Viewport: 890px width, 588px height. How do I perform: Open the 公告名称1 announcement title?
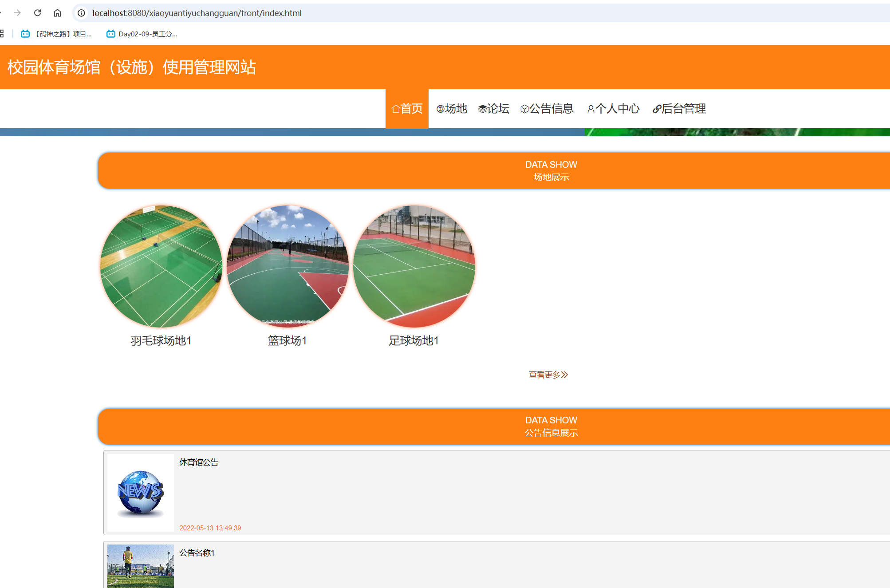(197, 553)
